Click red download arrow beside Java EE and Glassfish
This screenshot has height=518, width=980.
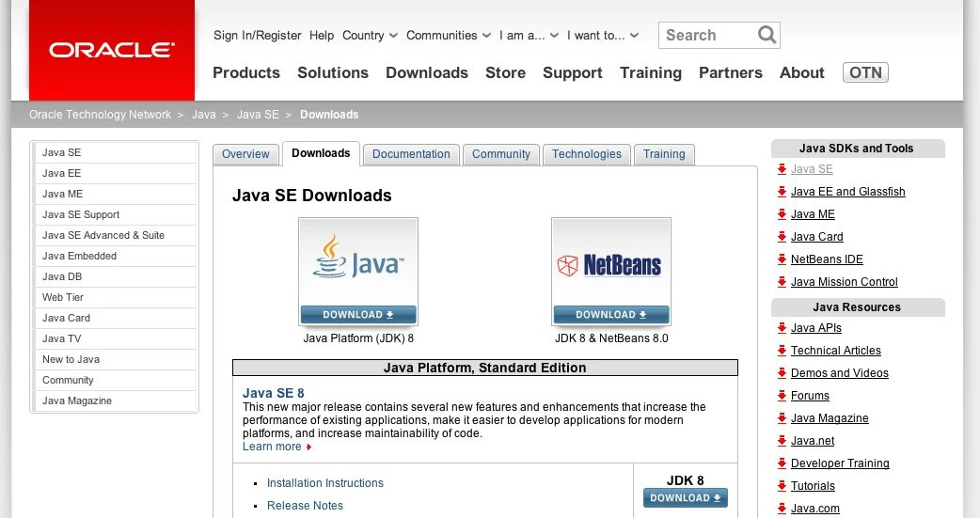[x=782, y=192]
